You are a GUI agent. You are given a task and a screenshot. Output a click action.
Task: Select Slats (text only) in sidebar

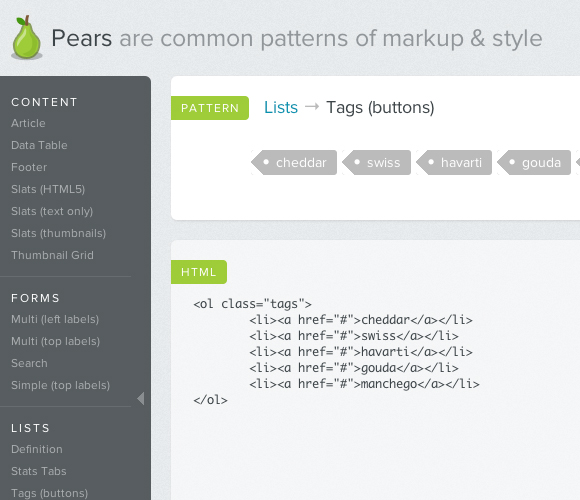coord(52,211)
